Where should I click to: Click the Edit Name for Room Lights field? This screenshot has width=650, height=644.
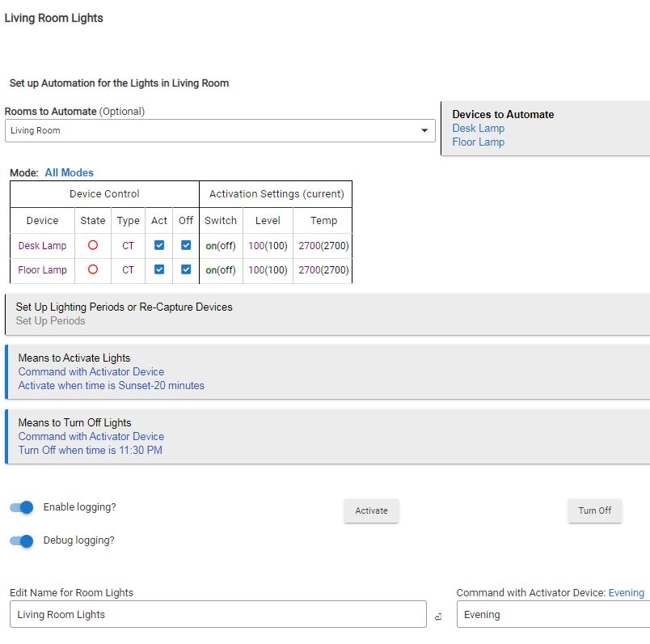click(217, 614)
